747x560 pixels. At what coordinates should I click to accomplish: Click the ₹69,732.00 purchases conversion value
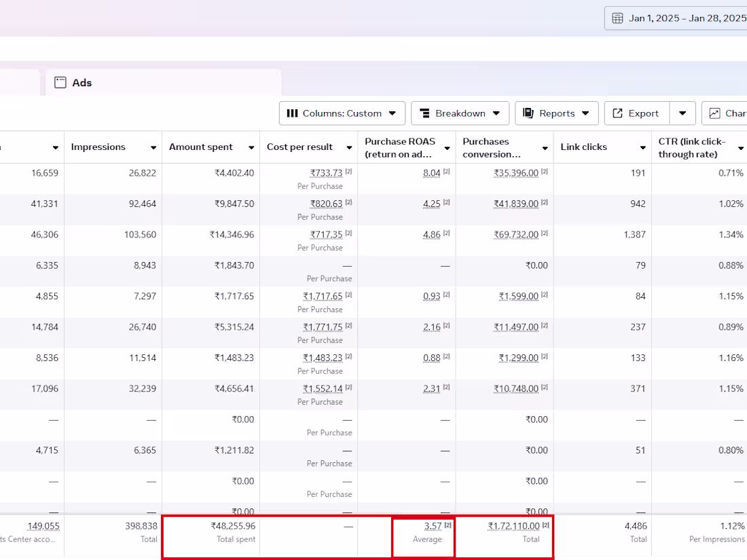click(516, 235)
